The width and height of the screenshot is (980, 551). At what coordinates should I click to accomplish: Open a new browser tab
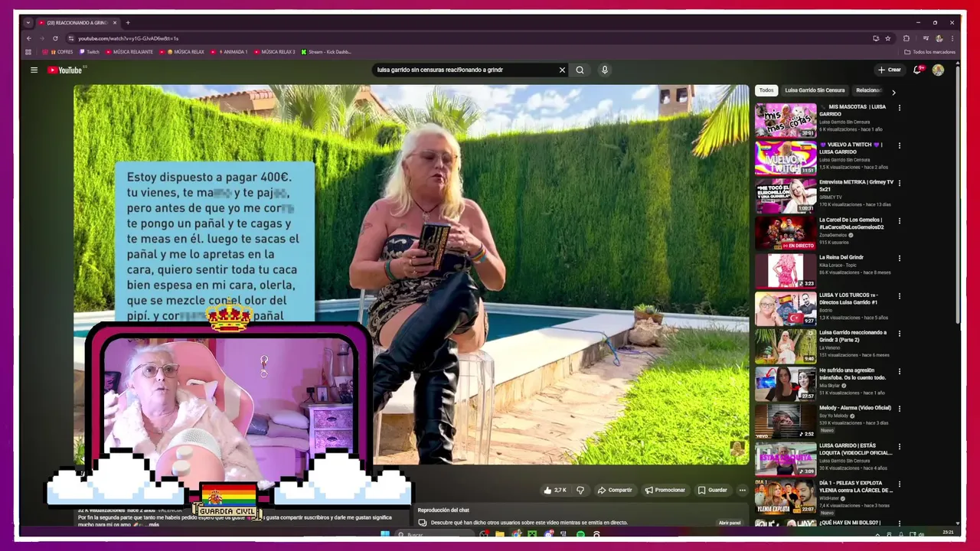tap(128, 22)
